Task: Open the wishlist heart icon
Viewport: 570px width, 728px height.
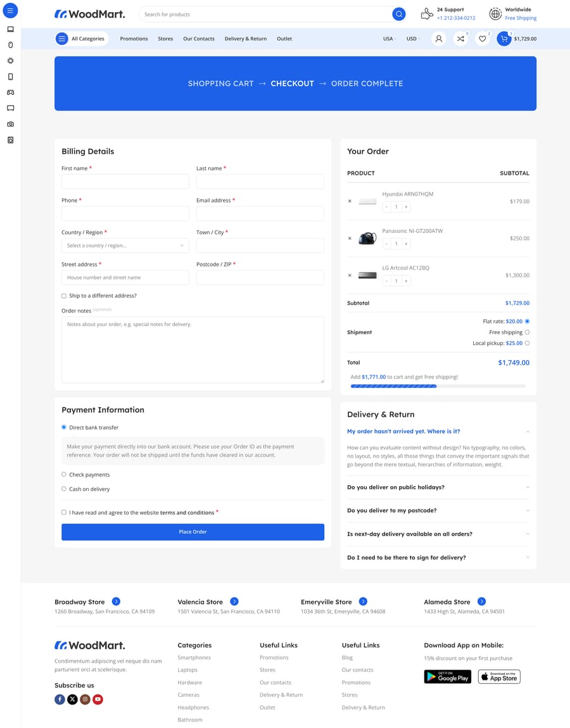Action: (x=482, y=39)
